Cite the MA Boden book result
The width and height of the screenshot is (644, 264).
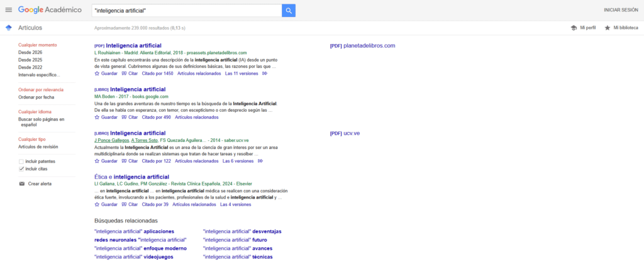[x=130, y=117]
